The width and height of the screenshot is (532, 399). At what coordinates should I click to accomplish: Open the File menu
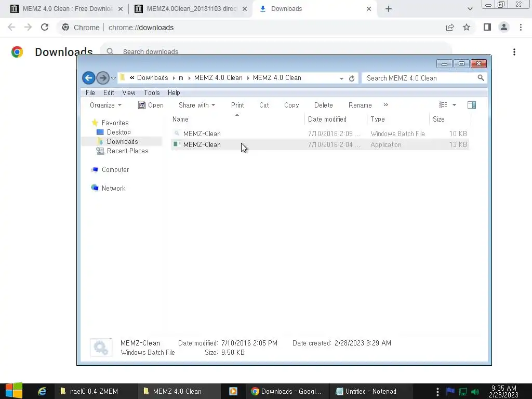tap(90, 92)
